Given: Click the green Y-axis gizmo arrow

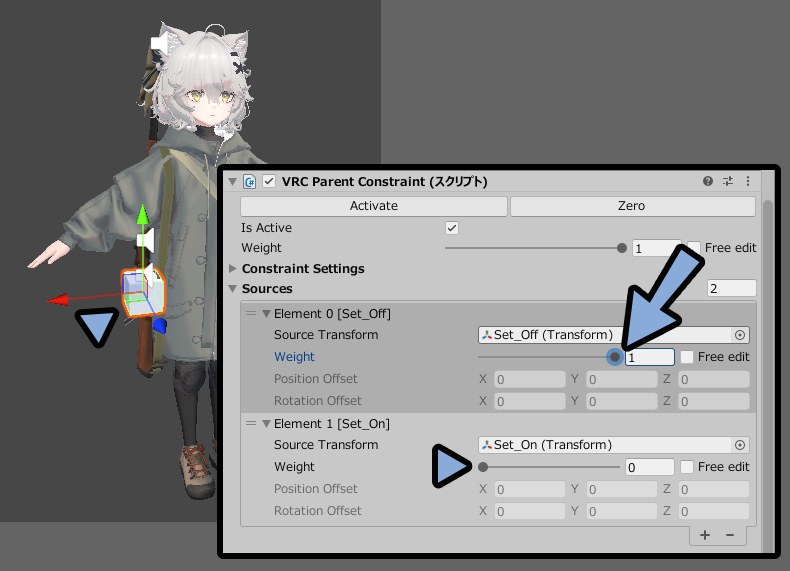Looking at the screenshot, I should point(143,214).
